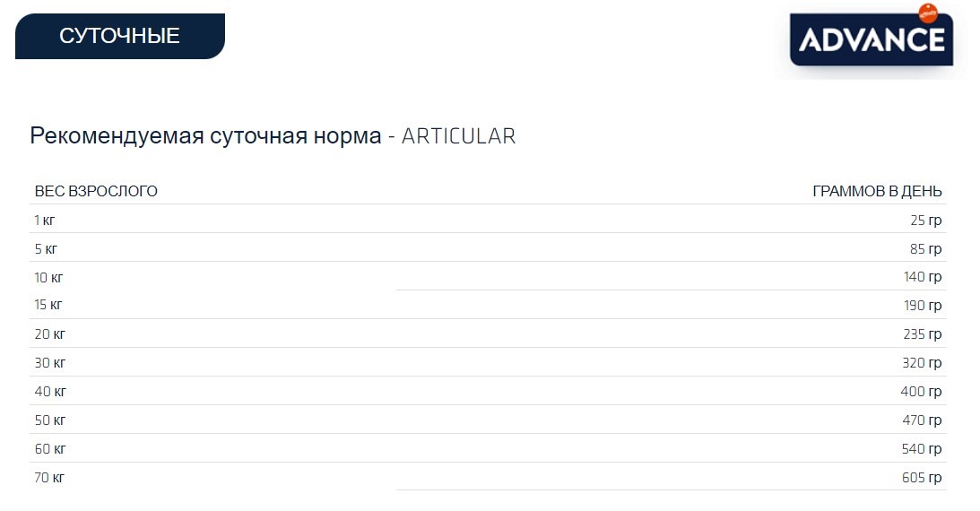Viewport: 980px width, 511px height.
Task: Click the ADVANCE brand logo
Action: point(870,40)
